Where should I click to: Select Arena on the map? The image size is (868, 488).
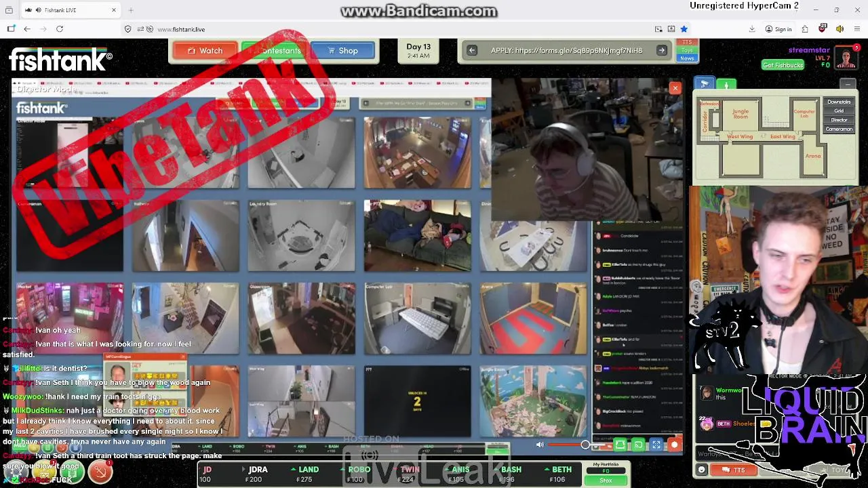click(812, 156)
